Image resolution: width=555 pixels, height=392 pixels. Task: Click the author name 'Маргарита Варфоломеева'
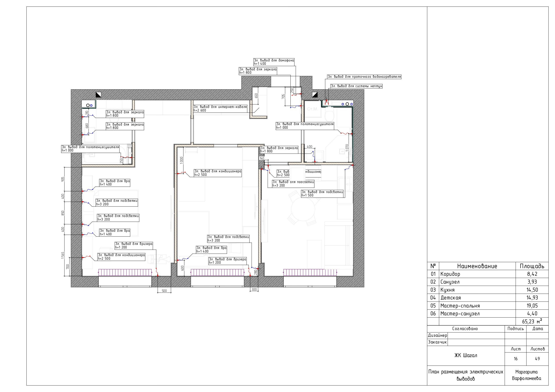click(526, 375)
